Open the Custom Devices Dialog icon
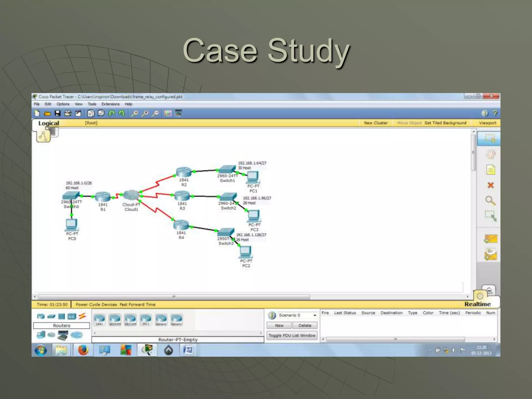 [x=178, y=113]
